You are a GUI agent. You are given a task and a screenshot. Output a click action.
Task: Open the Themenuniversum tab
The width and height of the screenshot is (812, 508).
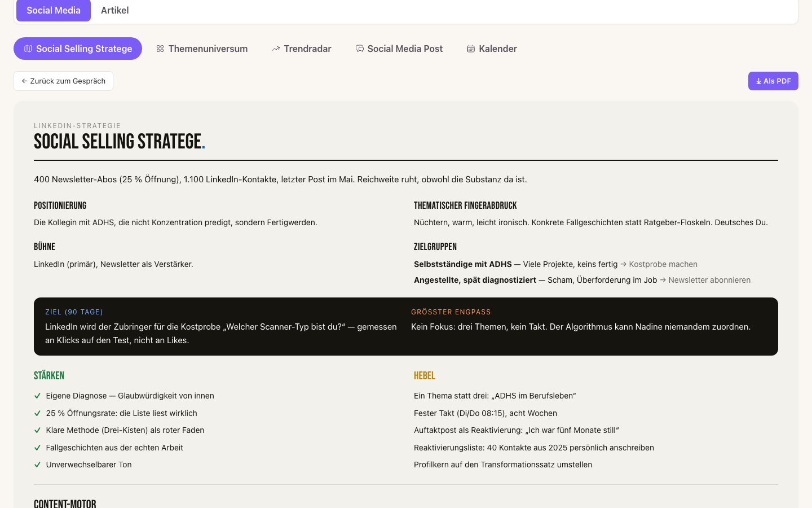[x=202, y=49]
